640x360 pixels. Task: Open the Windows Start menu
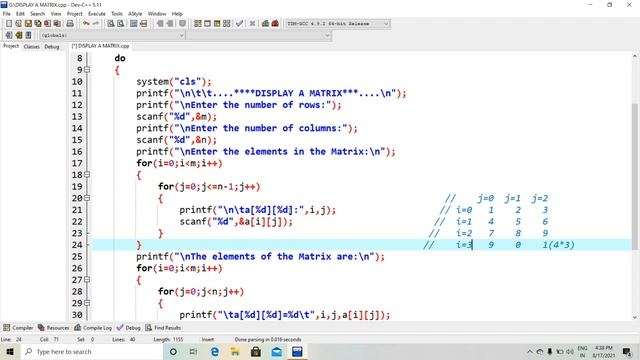point(10,351)
